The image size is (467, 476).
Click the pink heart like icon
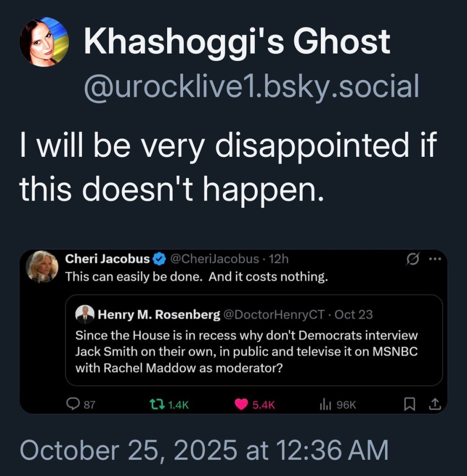241,404
